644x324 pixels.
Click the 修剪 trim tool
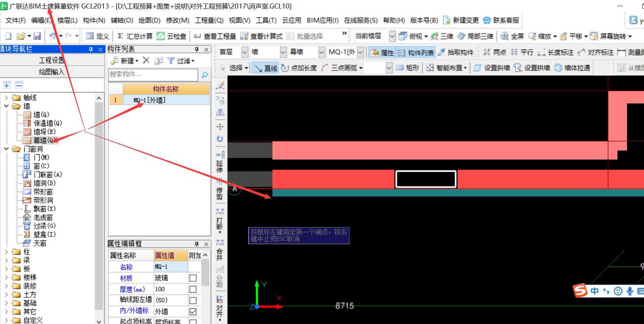[x=220, y=189]
